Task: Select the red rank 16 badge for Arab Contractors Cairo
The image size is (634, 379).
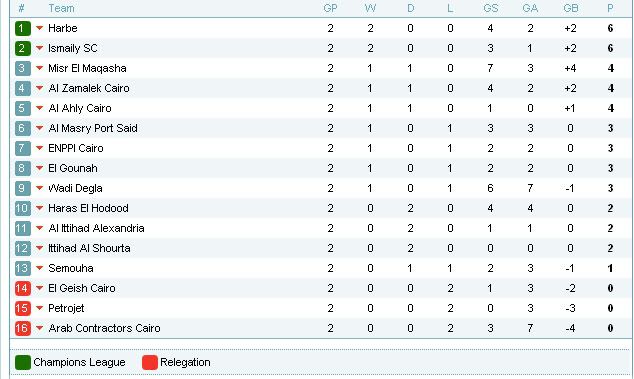Action: [x=23, y=328]
